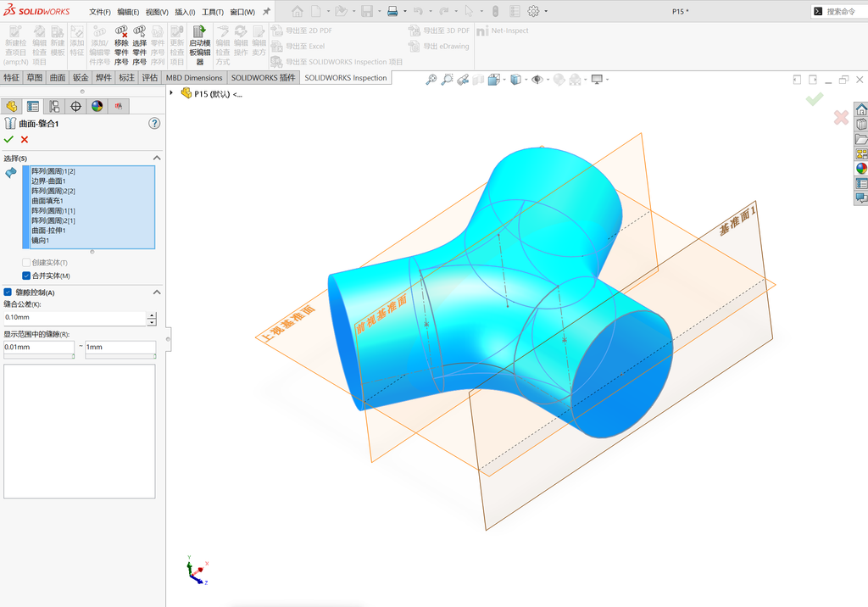Click the 缝合公差 0.10mm input field
The width and height of the screenshot is (868, 607).
point(75,318)
